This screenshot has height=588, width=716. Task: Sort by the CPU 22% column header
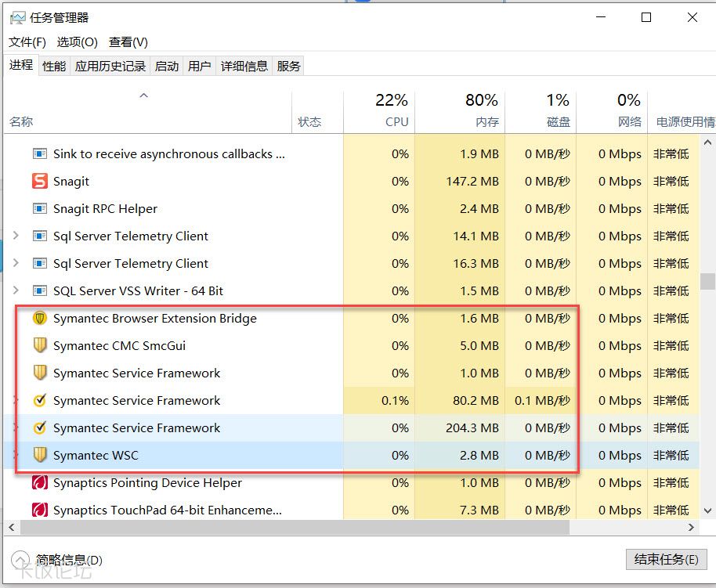pos(379,112)
